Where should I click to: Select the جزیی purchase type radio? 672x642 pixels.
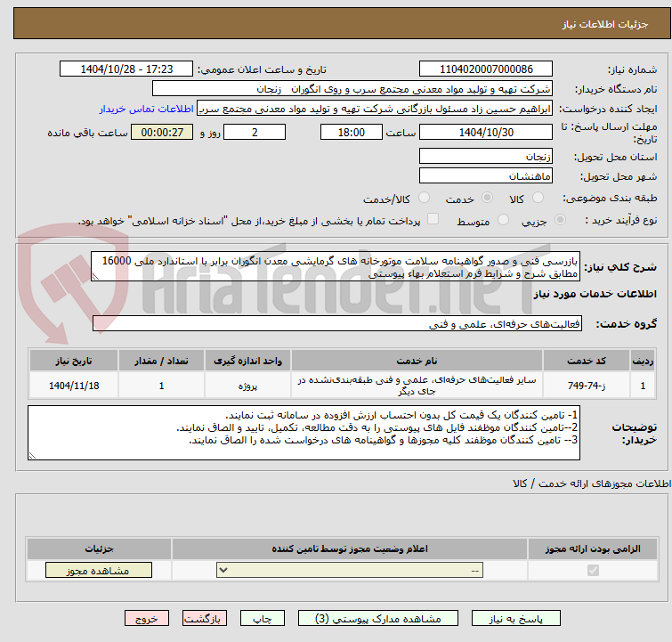(x=560, y=220)
